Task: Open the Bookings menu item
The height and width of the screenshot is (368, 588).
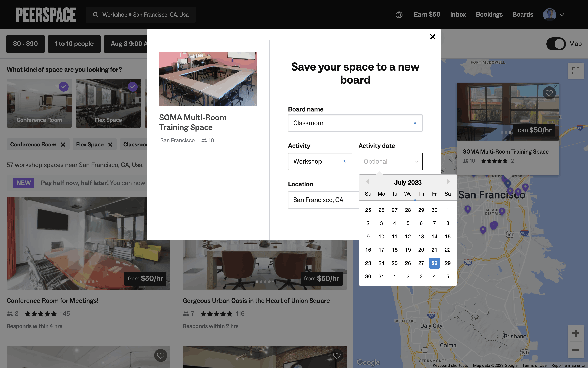Action: (489, 15)
